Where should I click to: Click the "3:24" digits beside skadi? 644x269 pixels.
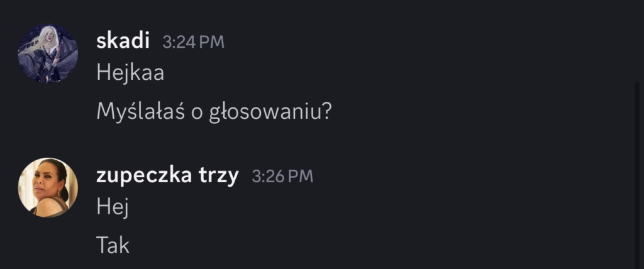[179, 42]
